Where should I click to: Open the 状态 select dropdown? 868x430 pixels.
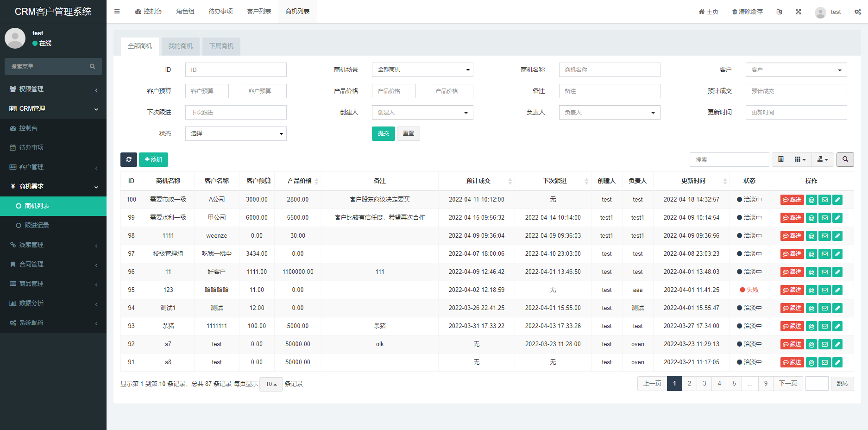[236, 134]
